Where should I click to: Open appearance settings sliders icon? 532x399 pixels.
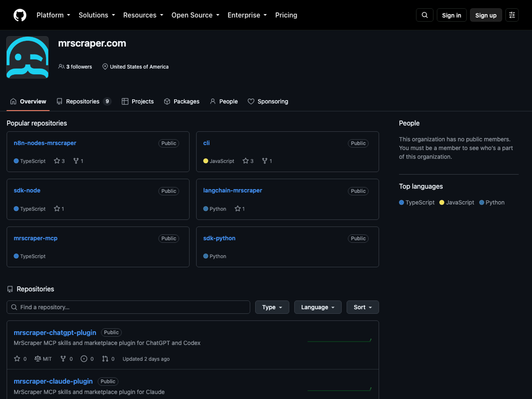[512, 15]
